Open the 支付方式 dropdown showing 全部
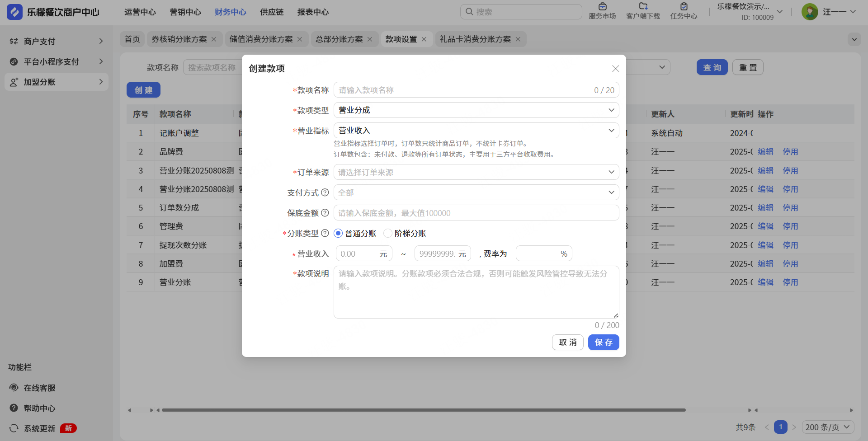Image resolution: width=868 pixels, height=441 pixels. pyautogui.click(x=476, y=192)
